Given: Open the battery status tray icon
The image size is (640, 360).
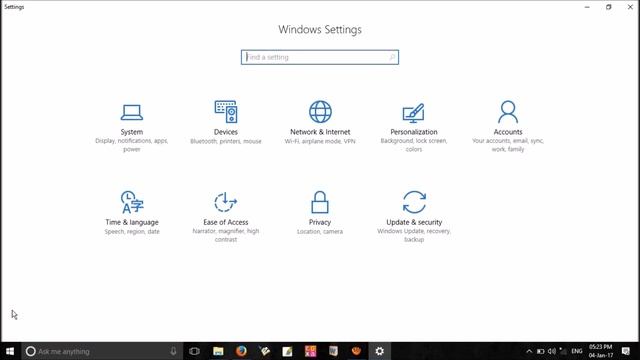Looking at the screenshot, I should 540,351.
